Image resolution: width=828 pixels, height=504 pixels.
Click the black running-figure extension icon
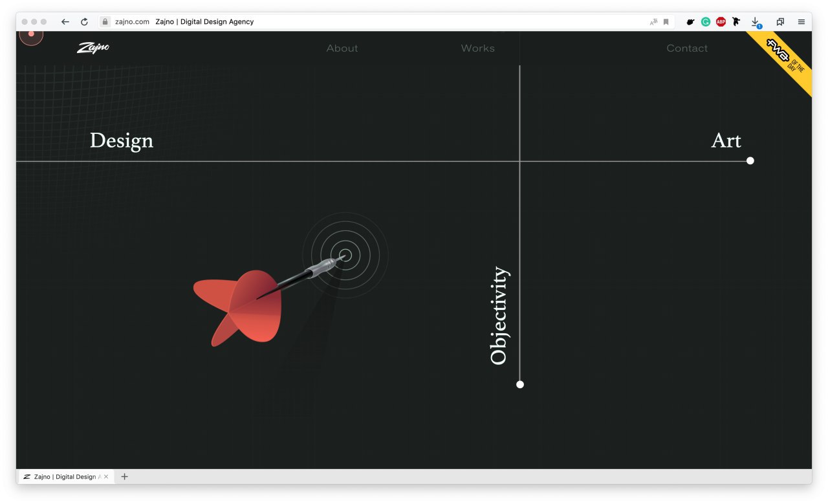(736, 22)
